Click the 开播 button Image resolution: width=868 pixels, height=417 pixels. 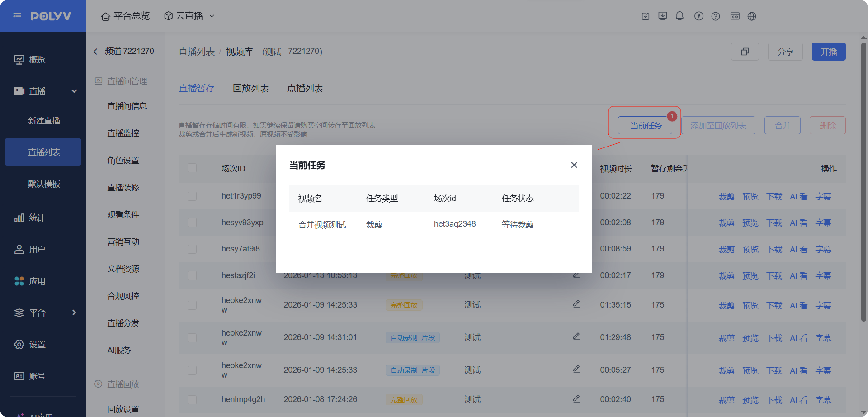[829, 52]
